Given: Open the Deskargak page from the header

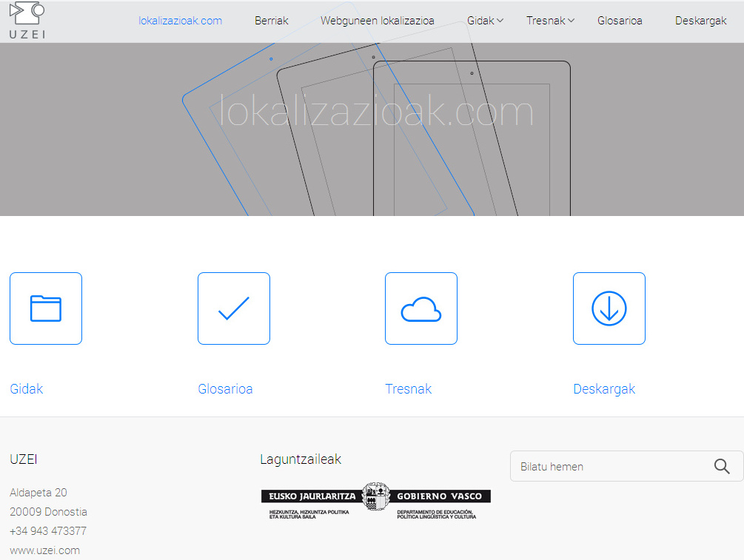Looking at the screenshot, I should click(700, 21).
